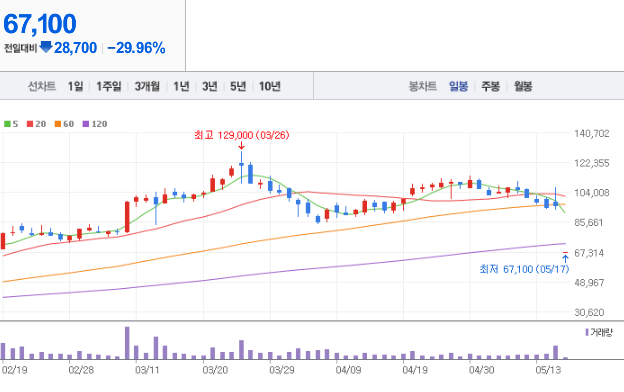The image size is (624, 392).
Task: Select the 1주일 line chart period
Action: point(109,86)
